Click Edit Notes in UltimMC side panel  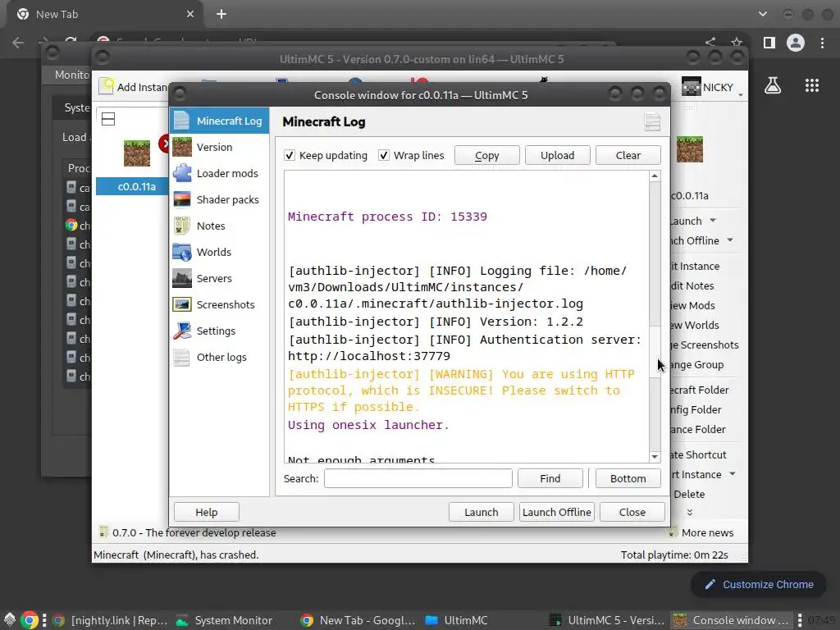[x=692, y=285]
